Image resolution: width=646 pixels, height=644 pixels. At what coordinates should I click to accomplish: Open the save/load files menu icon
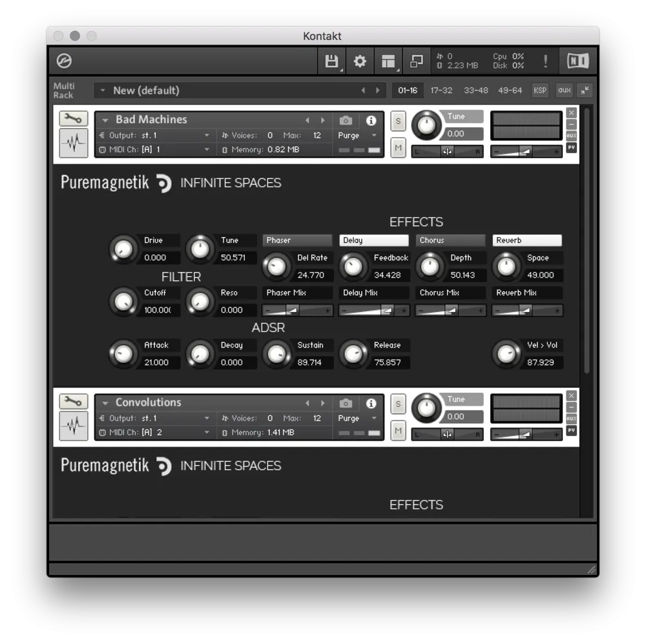click(x=331, y=61)
